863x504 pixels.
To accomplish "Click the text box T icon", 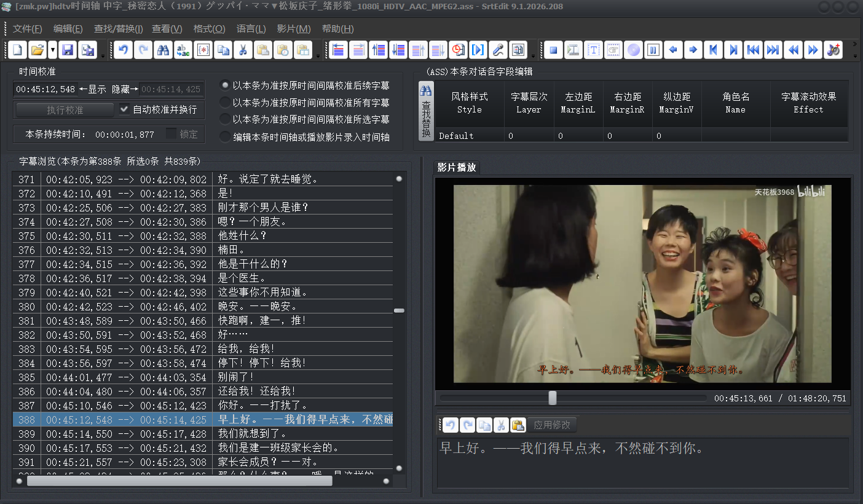I will pyautogui.click(x=593, y=50).
